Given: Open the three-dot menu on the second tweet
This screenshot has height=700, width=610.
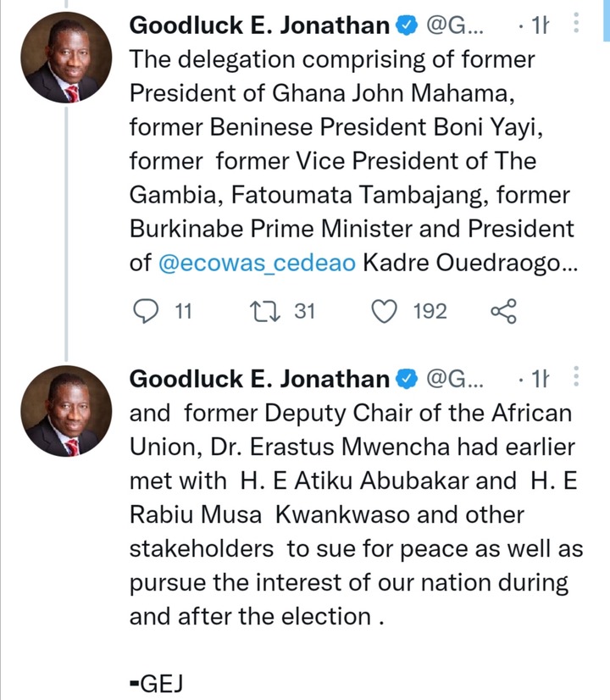Looking at the screenshot, I should click(576, 376).
